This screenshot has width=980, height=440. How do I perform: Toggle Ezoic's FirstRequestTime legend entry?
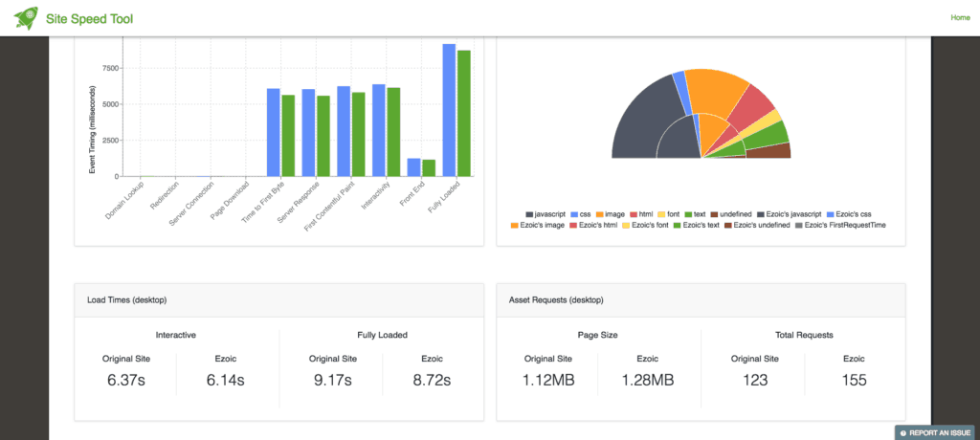[x=840, y=225]
